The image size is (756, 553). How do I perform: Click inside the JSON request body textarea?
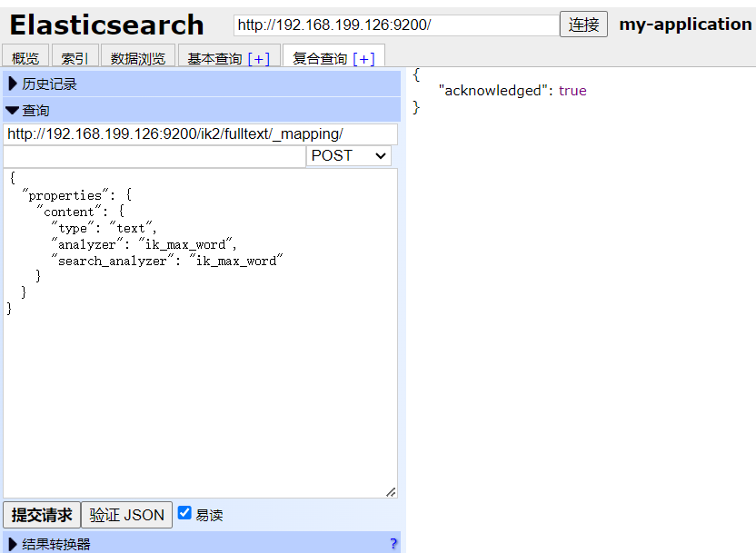[x=201, y=333]
